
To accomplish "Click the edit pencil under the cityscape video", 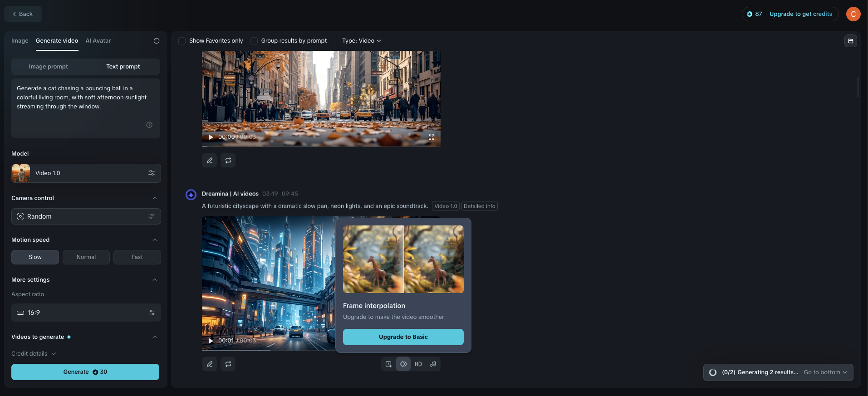I will pyautogui.click(x=210, y=364).
